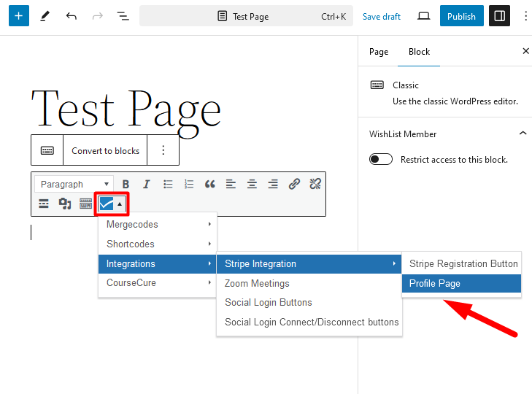This screenshot has width=532, height=394.
Task: Open the block inserter plus button
Action: point(18,16)
